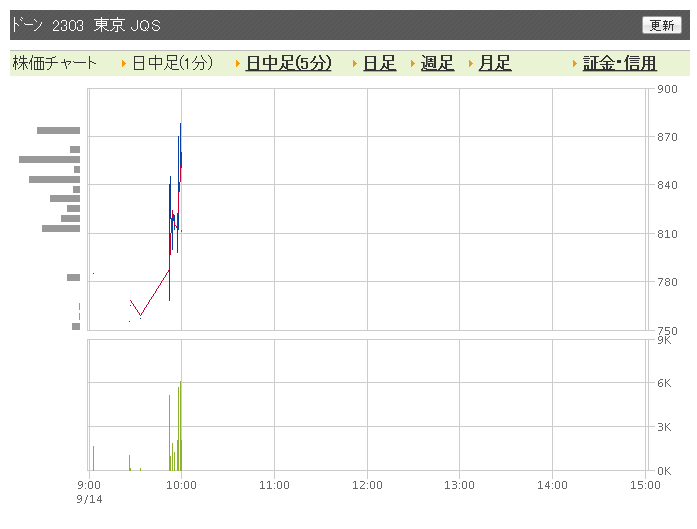The image size is (697, 529).
Task: Click the 株価チャート heading text
Action: pyautogui.click(x=54, y=63)
